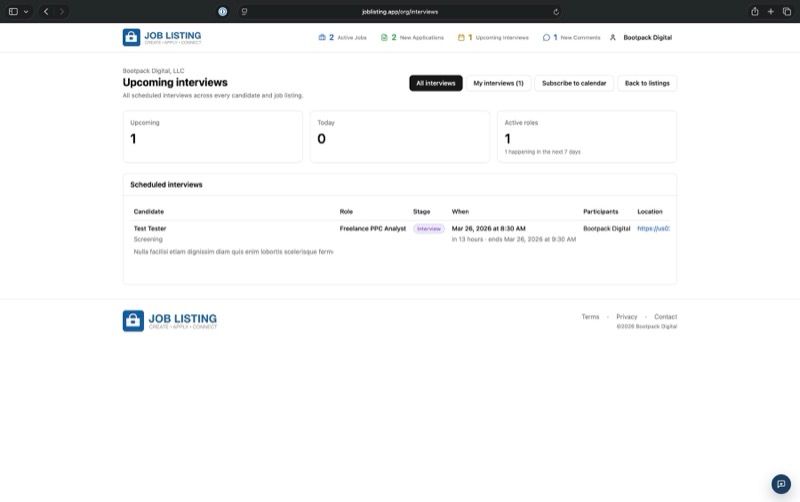Click the Mar 26, 2026 at 8:30 AM time
This screenshot has width=800, height=502.
click(488, 229)
